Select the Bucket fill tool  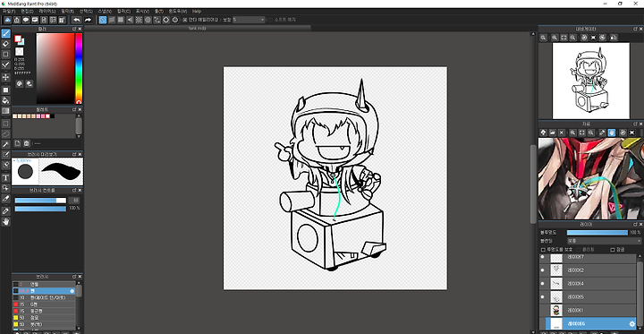point(5,100)
